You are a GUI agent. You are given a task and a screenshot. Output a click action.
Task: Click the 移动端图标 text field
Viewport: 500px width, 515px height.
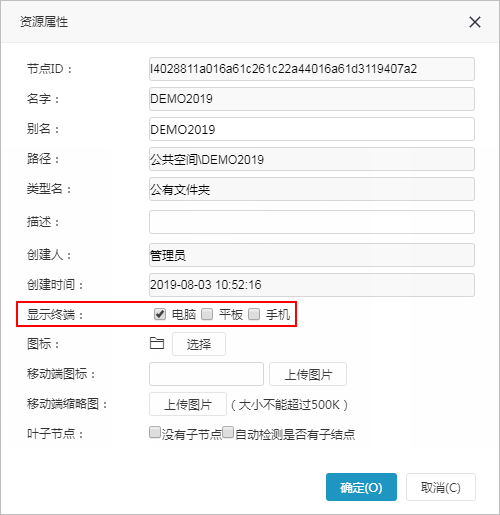click(206, 374)
